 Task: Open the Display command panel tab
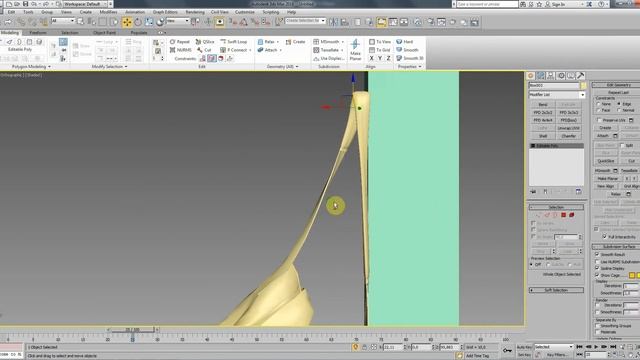coord(571,76)
